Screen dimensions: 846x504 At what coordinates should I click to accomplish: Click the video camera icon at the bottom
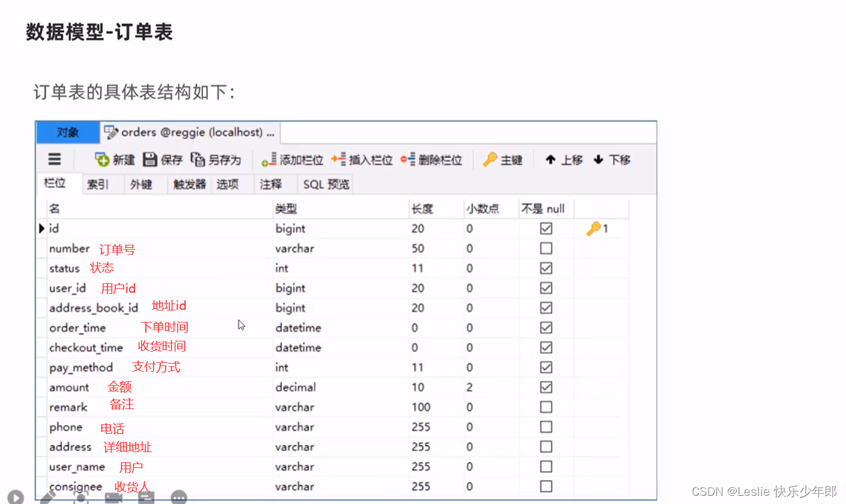pyautogui.click(x=114, y=498)
